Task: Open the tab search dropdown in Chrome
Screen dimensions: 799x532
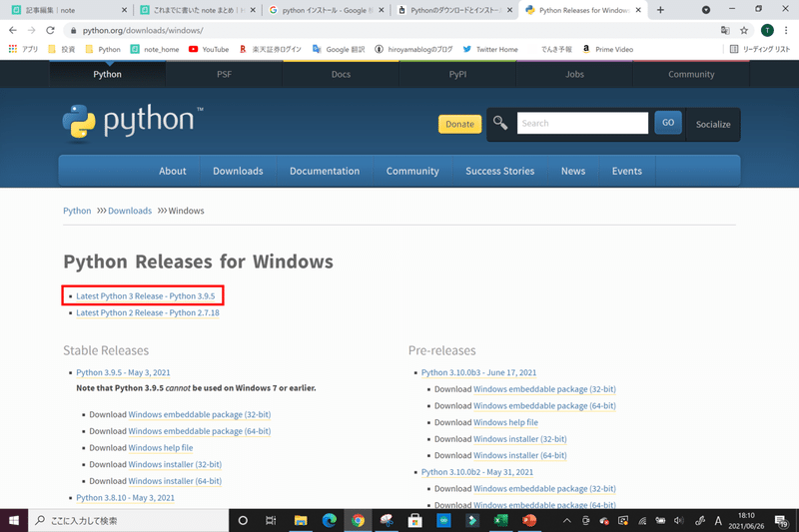Action: pos(706,10)
